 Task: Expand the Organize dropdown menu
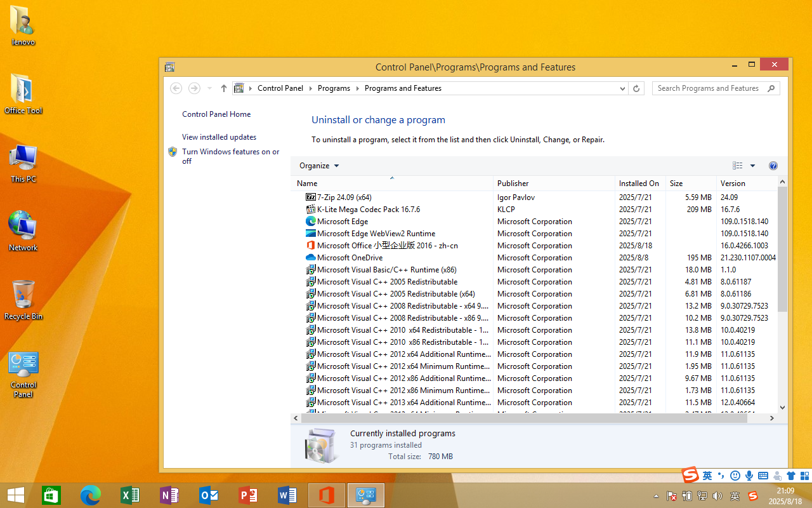[319, 166]
